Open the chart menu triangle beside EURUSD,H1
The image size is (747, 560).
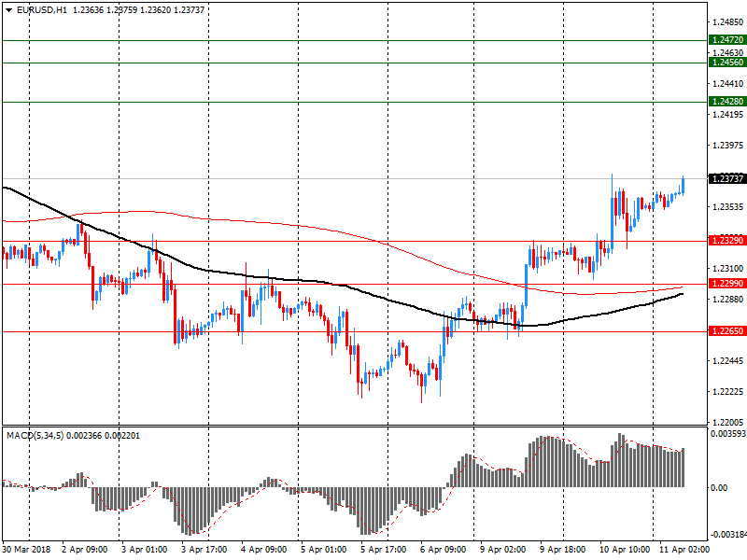[9, 10]
